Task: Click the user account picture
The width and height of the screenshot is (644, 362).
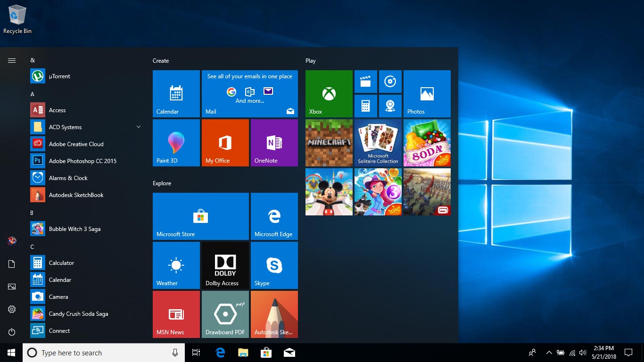Action: click(x=11, y=240)
